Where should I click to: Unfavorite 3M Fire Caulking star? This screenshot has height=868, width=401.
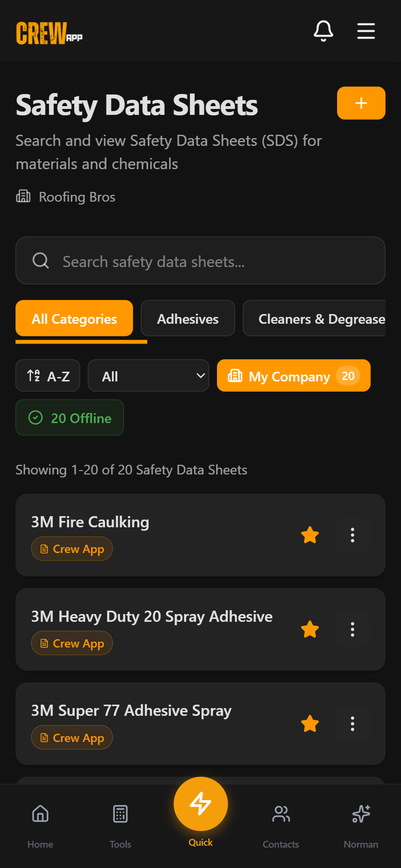[310, 535]
